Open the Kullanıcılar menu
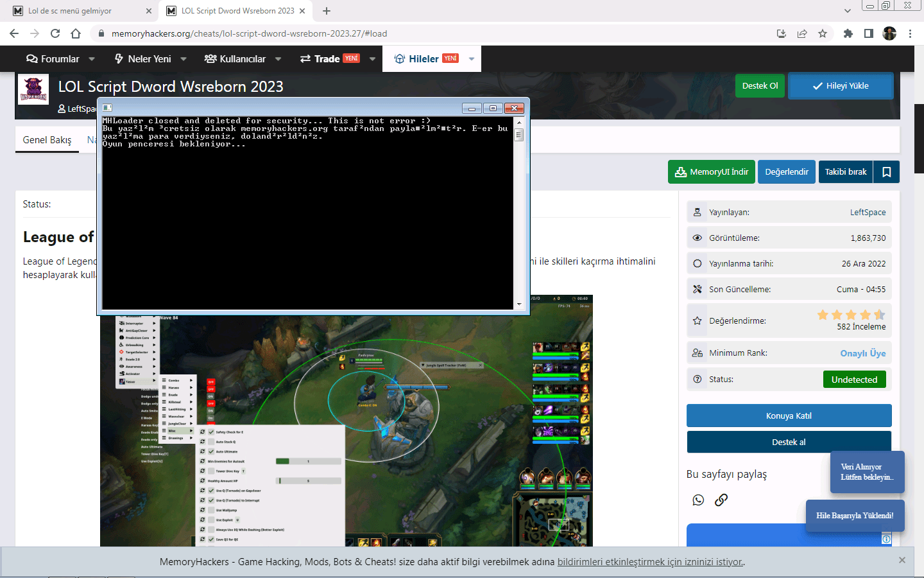 point(235,59)
